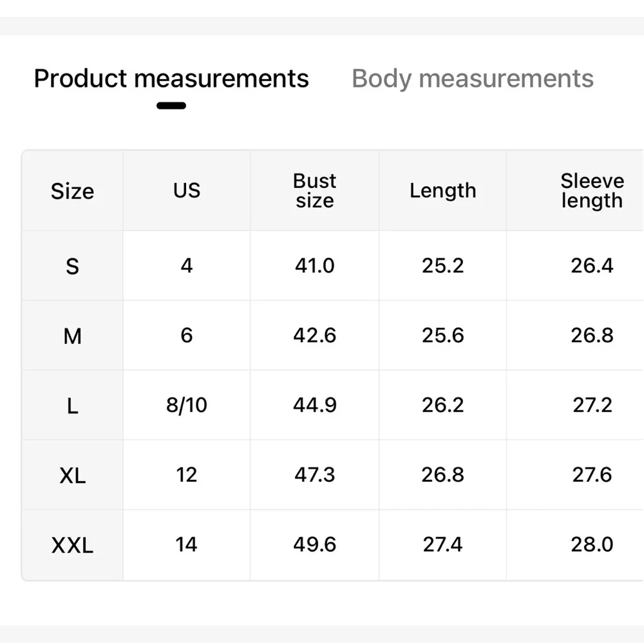Click the 27.6 sleeve length value

592,475
